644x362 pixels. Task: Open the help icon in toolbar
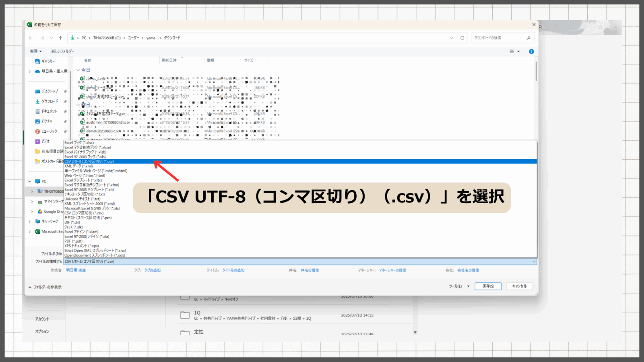click(x=531, y=51)
